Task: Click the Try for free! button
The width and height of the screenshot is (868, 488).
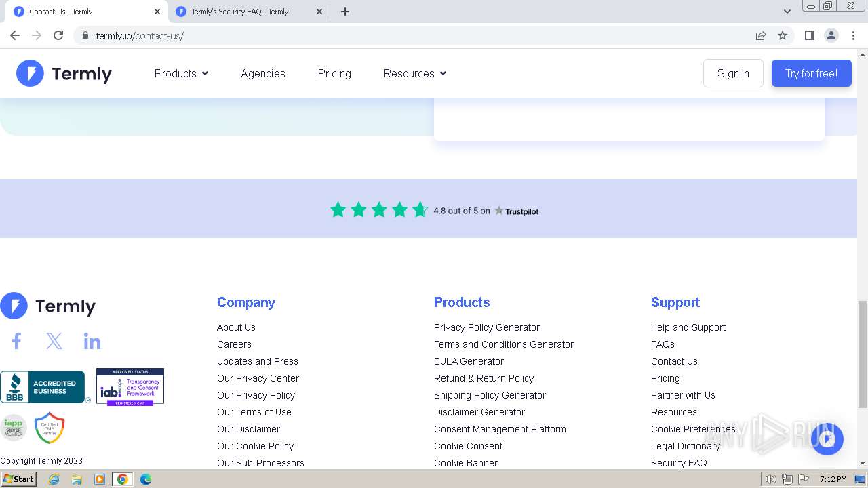Action: pyautogui.click(x=811, y=73)
